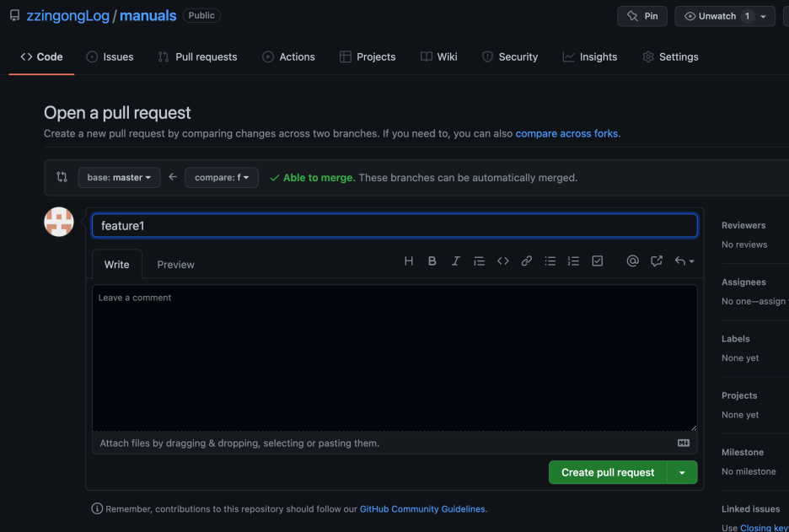
Task: Apply italic formatting in the editor toolbar
Action: coord(455,261)
